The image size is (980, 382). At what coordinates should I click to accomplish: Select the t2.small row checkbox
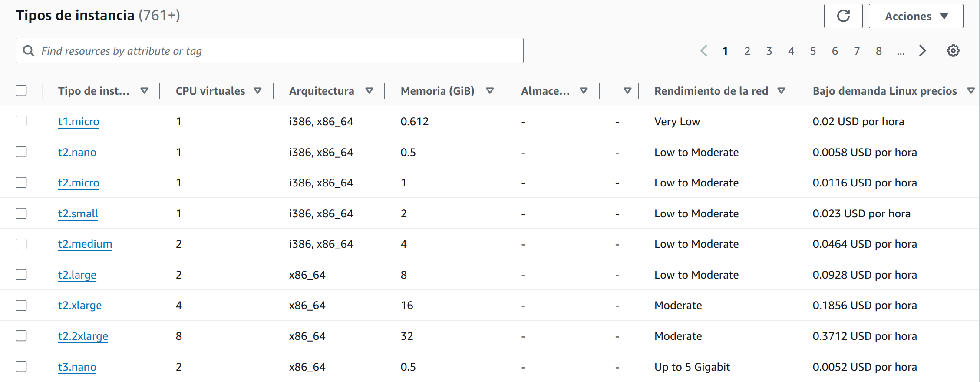[21, 213]
